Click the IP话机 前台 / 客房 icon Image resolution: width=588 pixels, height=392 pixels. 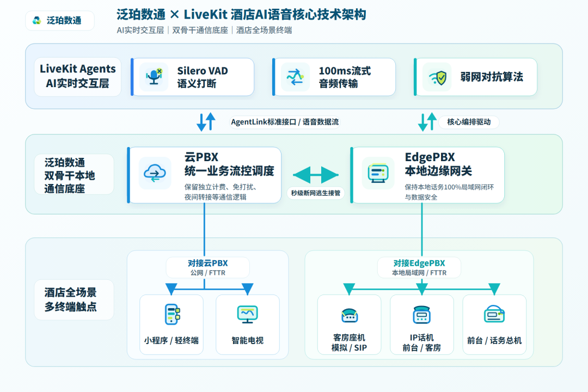[421, 314]
